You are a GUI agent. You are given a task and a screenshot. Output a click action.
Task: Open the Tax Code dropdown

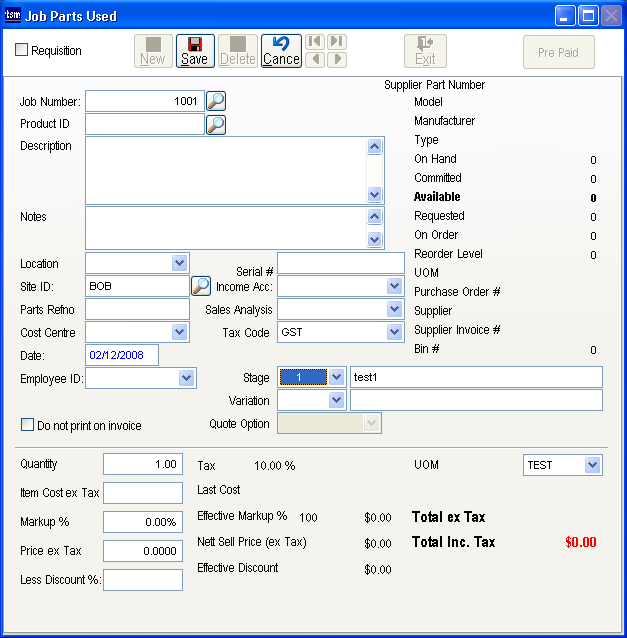(x=394, y=332)
